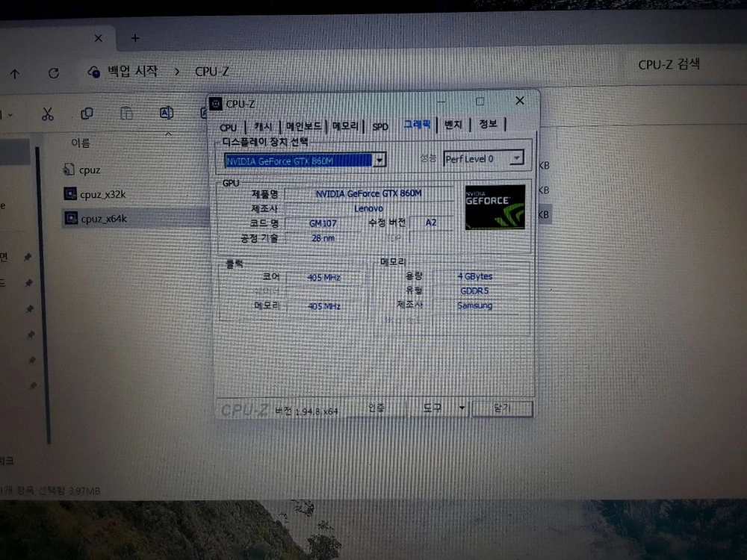Click the Refresh icon in Explorer

(x=54, y=73)
